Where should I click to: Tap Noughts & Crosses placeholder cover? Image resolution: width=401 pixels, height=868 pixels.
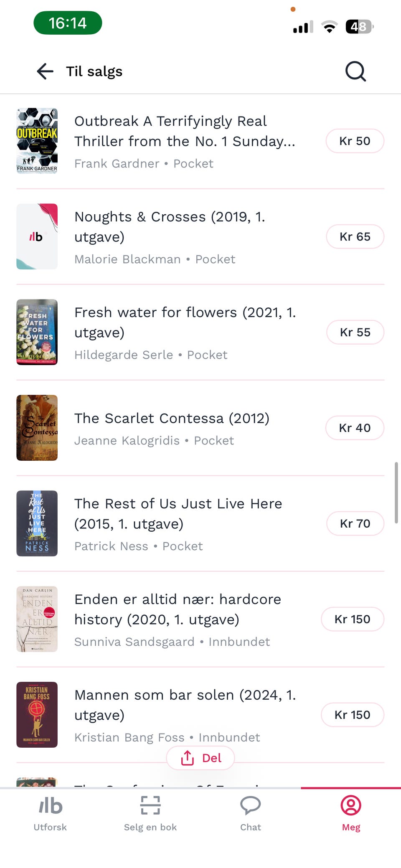(37, 236)
